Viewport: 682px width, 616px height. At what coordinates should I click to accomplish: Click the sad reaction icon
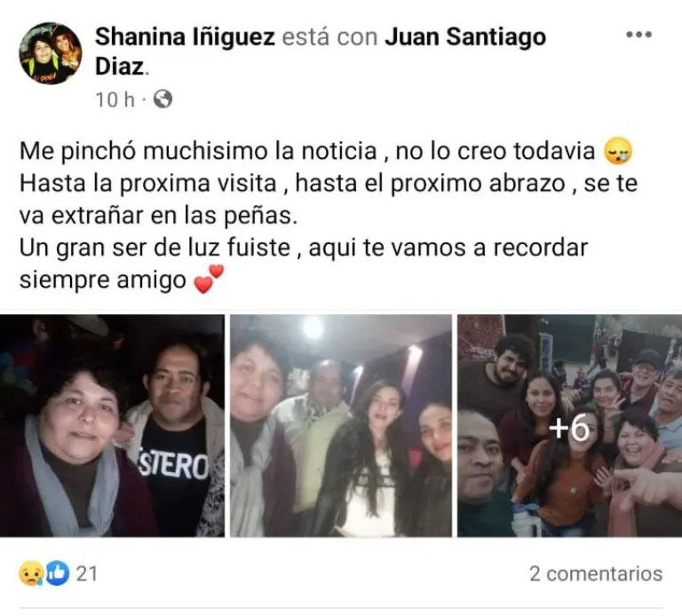(31, 573)
